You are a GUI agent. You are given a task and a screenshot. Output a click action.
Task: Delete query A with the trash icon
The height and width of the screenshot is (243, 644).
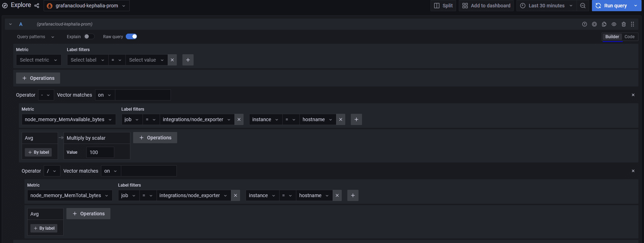point(624,24)
